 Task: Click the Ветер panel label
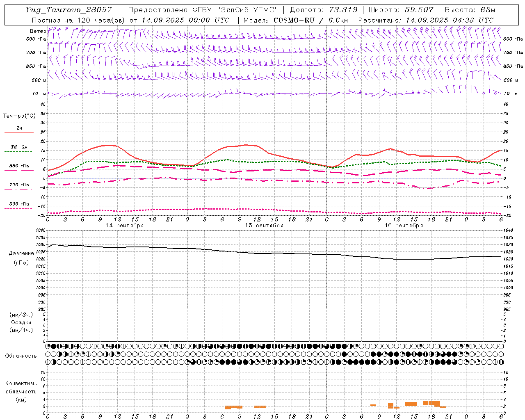(38, 31)
